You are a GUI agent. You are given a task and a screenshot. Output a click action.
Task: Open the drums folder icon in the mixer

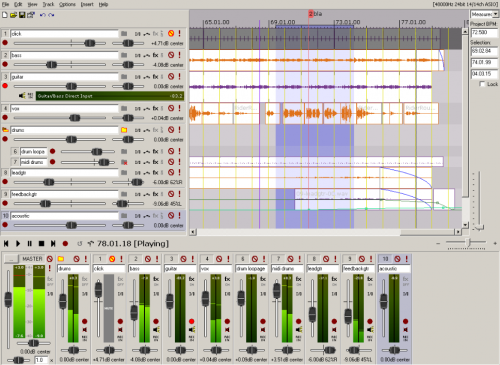(x=61, y=259)
